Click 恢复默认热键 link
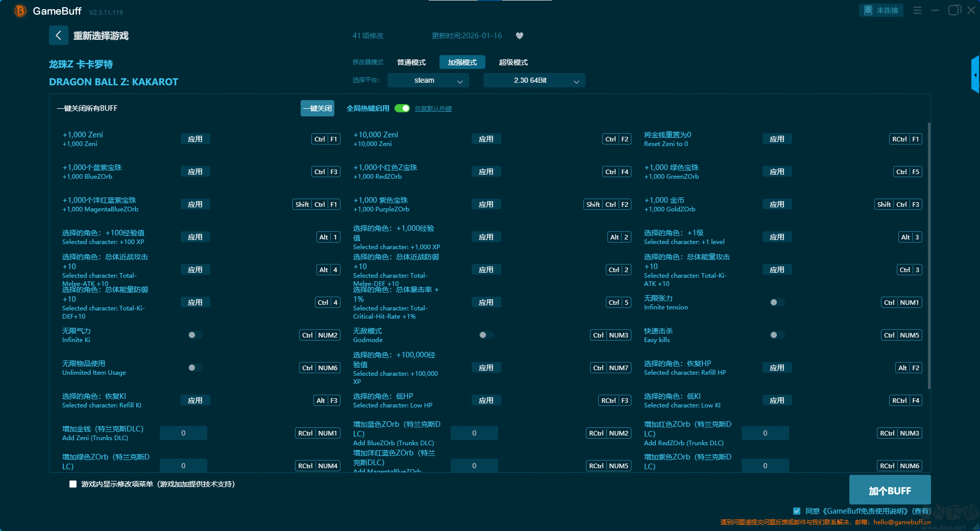The width and height of the screenshot is (980, 531). click(x=433, y=109)
